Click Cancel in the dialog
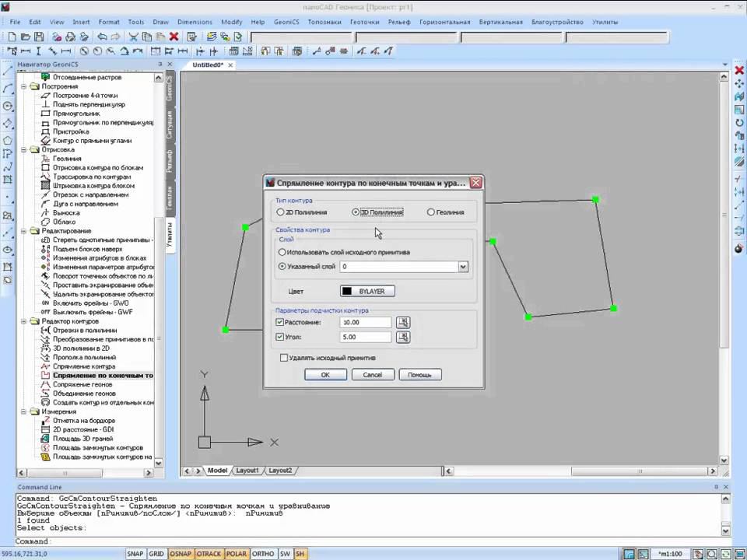 click(x=373, y=375)
